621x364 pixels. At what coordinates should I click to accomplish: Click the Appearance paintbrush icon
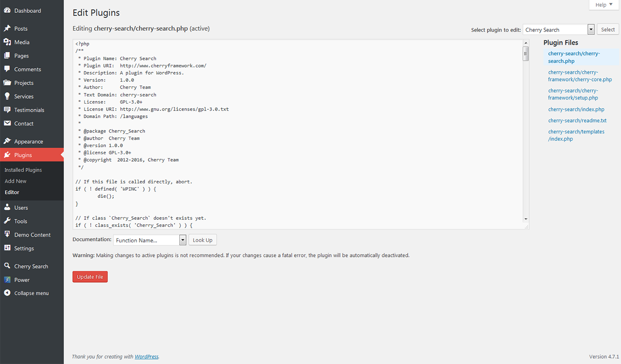(7, 141)
